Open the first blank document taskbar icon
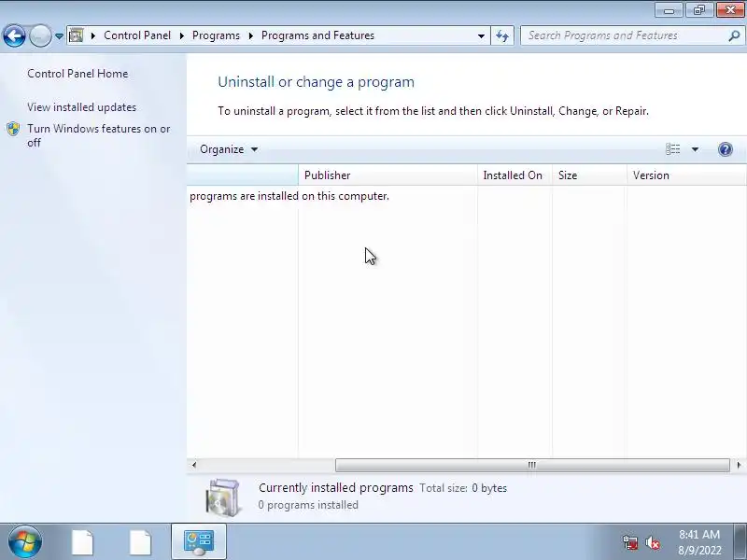 point(83,542)
